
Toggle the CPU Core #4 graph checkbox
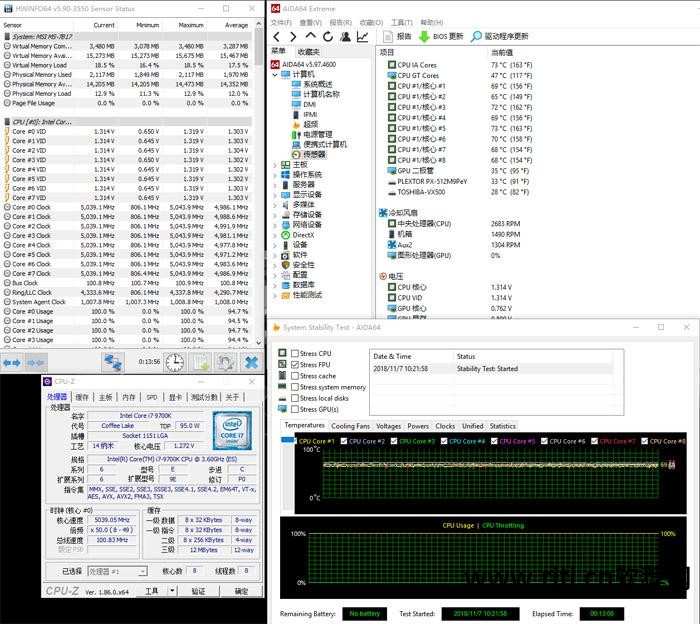coord(444,441)
